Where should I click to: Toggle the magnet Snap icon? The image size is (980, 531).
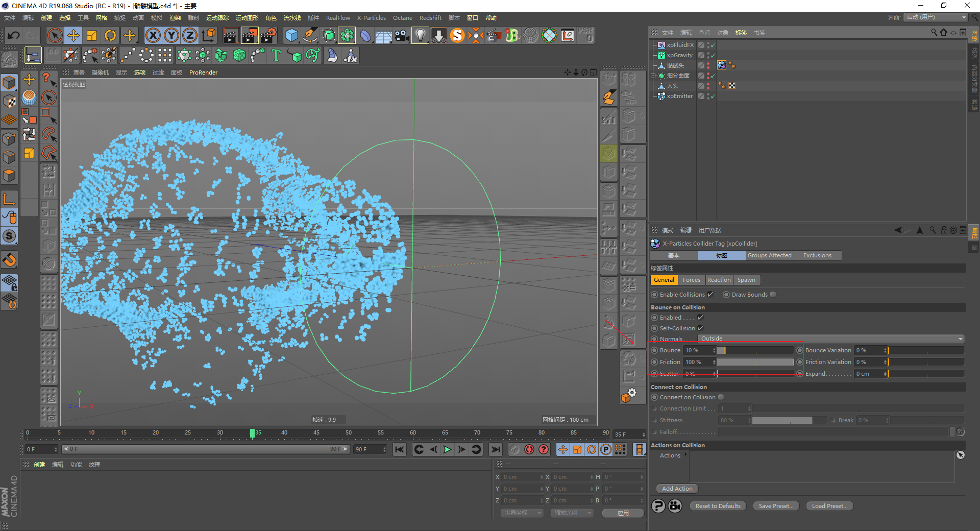pyautogui.click(x=9, y=260)
